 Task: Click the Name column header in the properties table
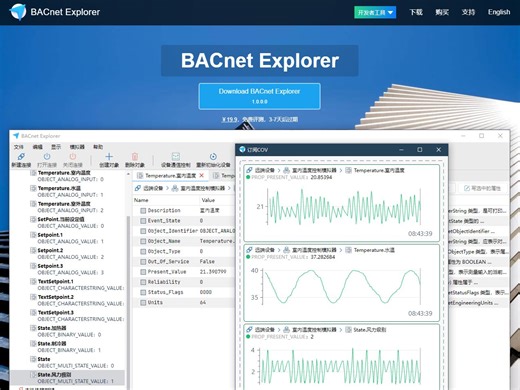pos(141,200)
